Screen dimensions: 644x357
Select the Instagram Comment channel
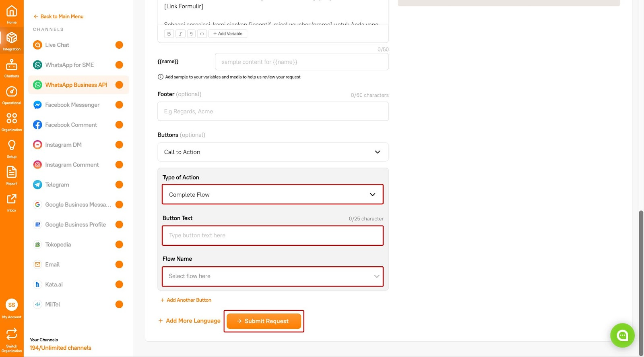(78, 165)
